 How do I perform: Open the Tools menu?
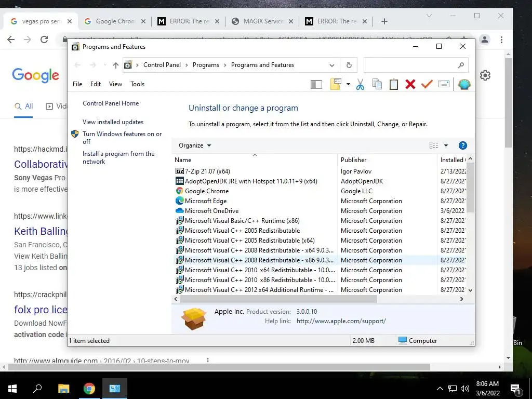(x=137, y=84)
